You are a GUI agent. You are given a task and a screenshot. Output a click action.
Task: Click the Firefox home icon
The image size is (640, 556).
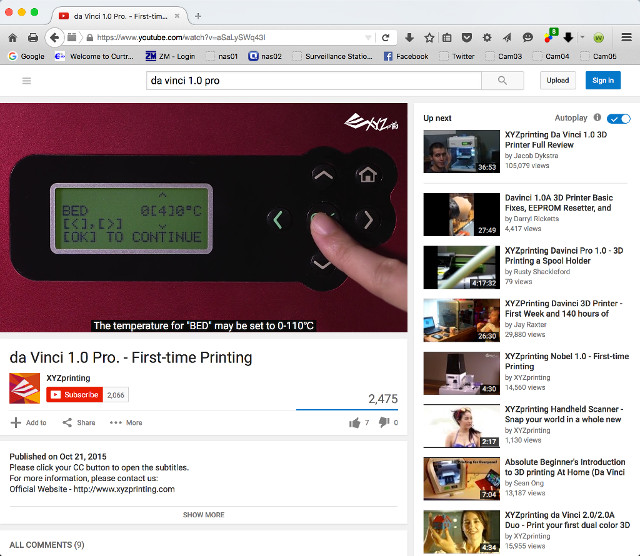13,38
